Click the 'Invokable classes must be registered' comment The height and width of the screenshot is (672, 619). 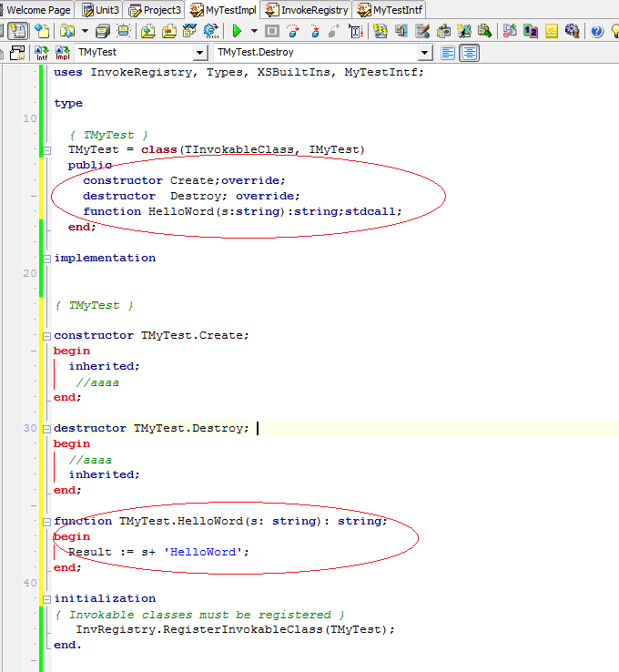point(200,615)
